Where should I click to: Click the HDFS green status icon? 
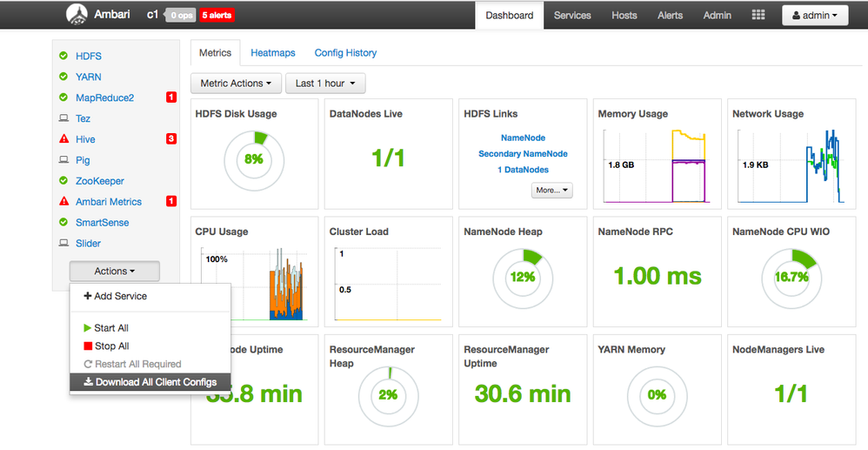(x=63, y=56)
